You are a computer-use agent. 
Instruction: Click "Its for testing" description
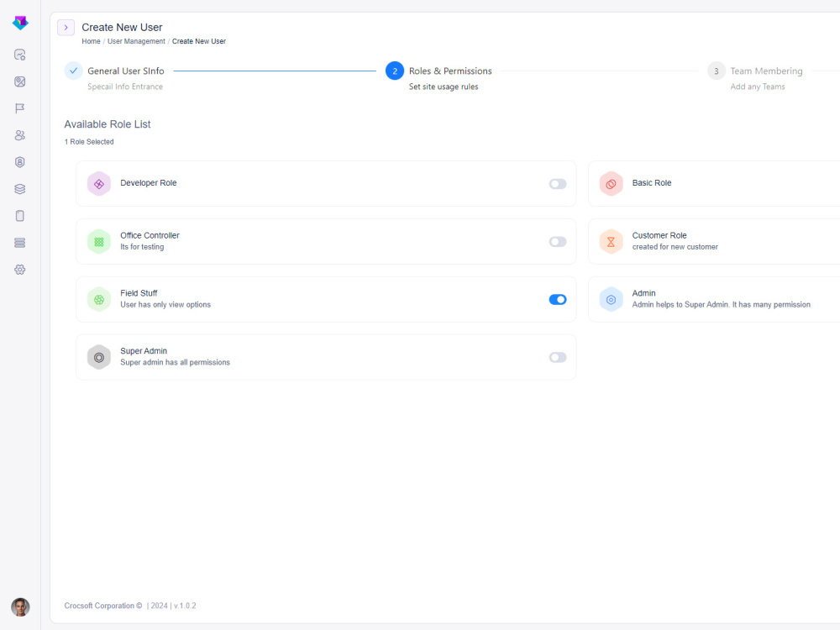(x=142, y=247)
